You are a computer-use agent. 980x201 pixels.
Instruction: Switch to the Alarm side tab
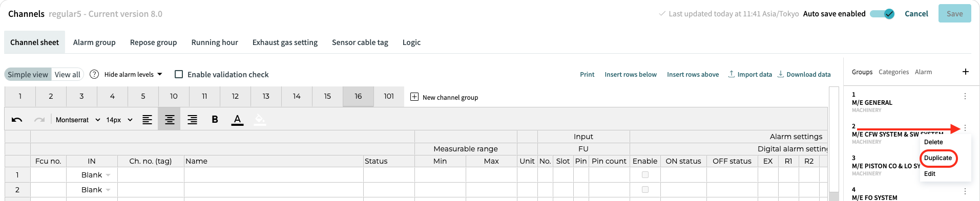pyautogui.click(x=924, y=72)
